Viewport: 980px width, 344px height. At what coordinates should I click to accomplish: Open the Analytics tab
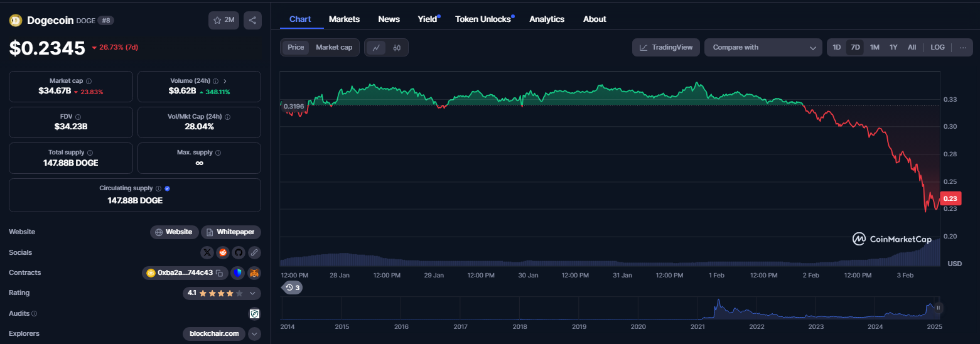click(x=547, y=19)
